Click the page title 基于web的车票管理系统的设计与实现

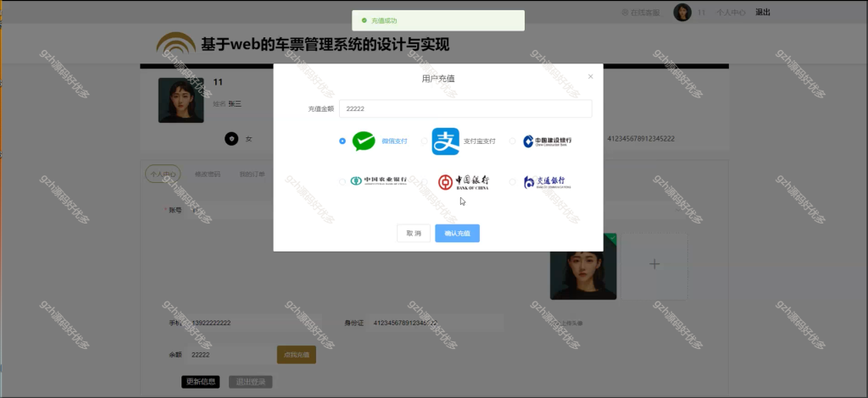click(325, 44)
